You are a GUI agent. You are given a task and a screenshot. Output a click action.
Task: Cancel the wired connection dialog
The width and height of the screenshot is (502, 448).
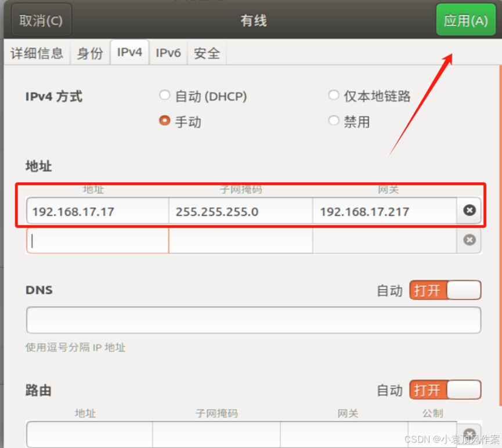[41, 20]
